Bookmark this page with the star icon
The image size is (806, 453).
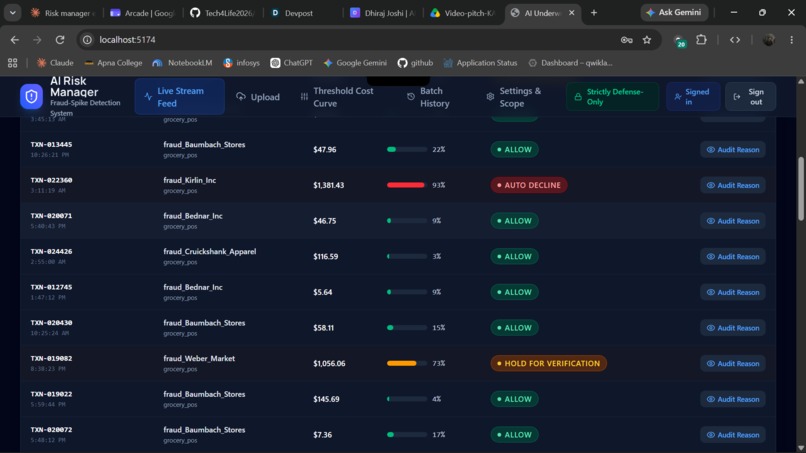[x=647, y=40]
